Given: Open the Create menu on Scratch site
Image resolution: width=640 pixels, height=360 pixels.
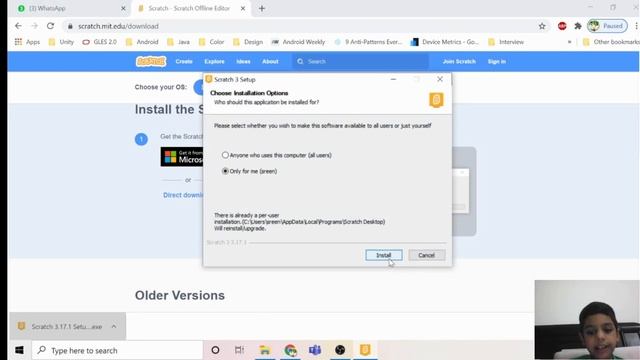Looking at the screenshot, I should [x=184, y=62].
